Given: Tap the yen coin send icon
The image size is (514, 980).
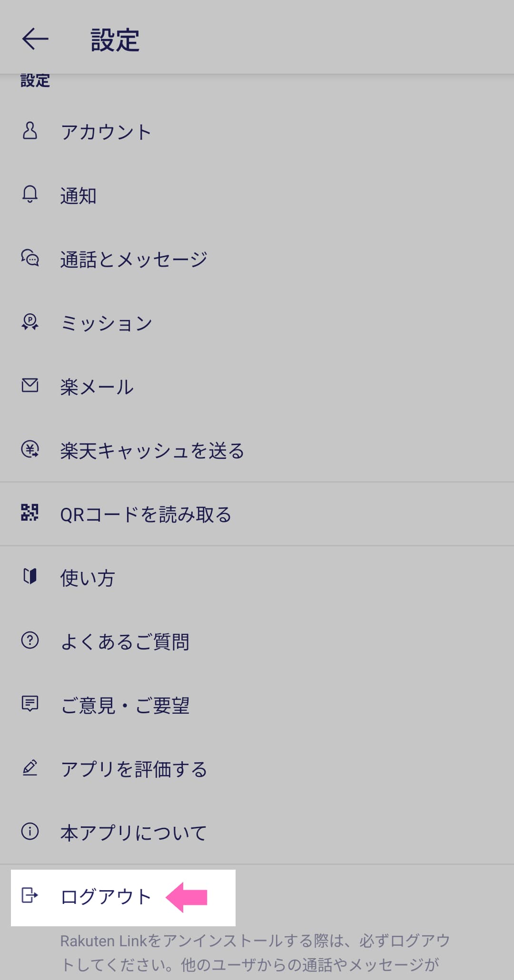Looking at the screenshot, I should pos(30,449).
